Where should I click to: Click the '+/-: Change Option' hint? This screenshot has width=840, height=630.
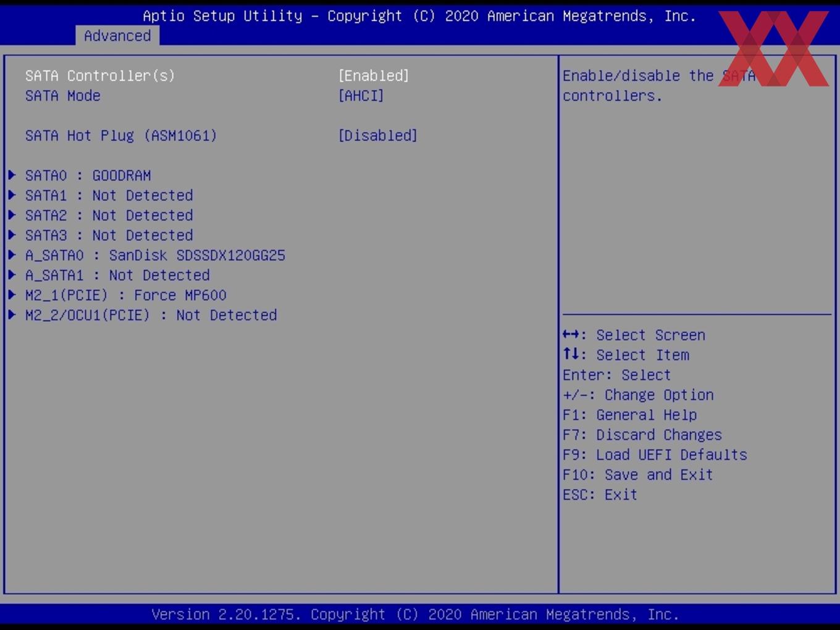pos(638,395)
